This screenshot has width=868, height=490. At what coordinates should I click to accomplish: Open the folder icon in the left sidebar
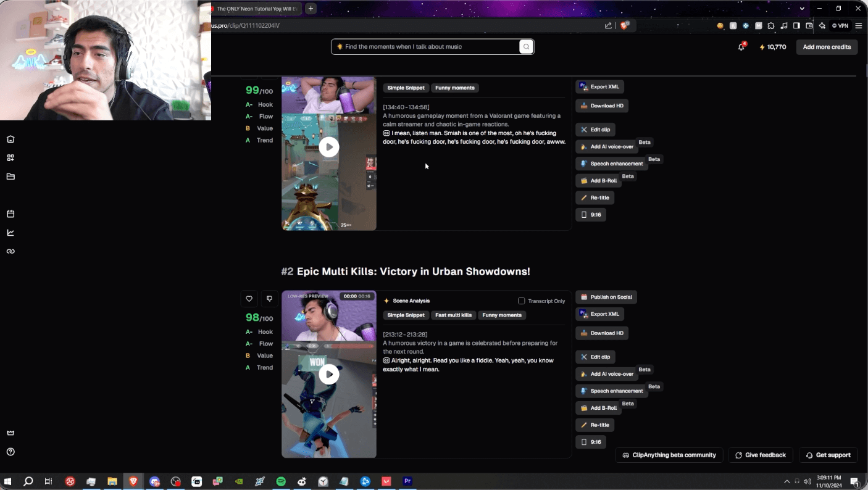(x=10, y=176)
